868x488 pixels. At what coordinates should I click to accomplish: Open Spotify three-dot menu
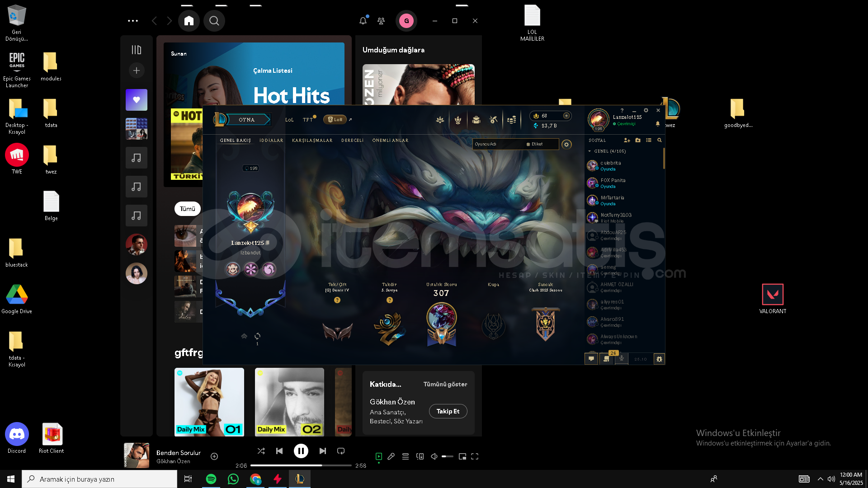[x=133, y=21]
